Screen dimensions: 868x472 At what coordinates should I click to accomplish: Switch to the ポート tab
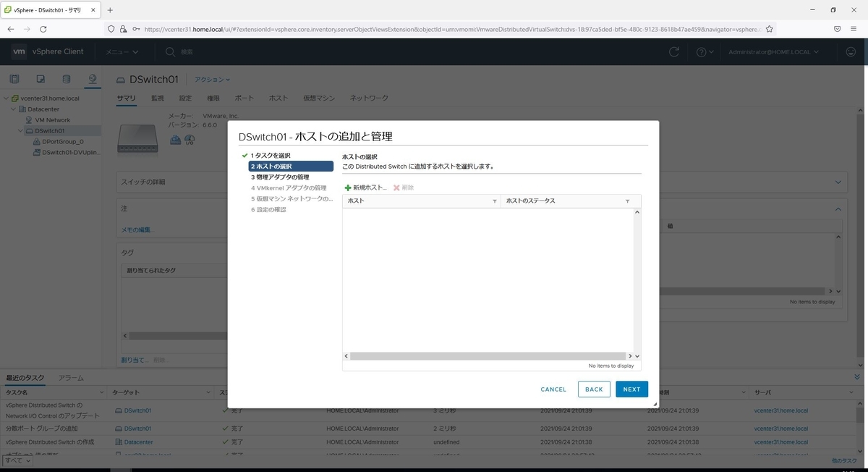coord(244,98)
